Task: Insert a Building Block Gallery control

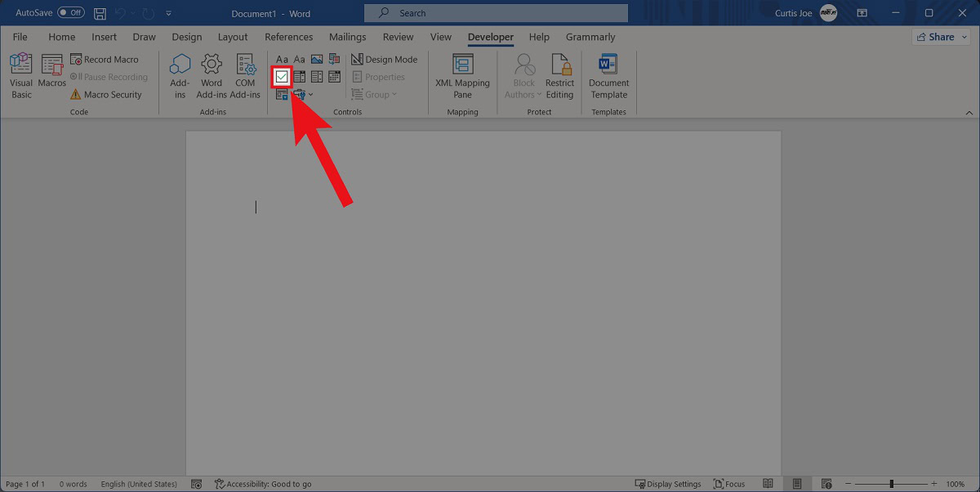Action: pyautogui.click(x=334, y=60)
